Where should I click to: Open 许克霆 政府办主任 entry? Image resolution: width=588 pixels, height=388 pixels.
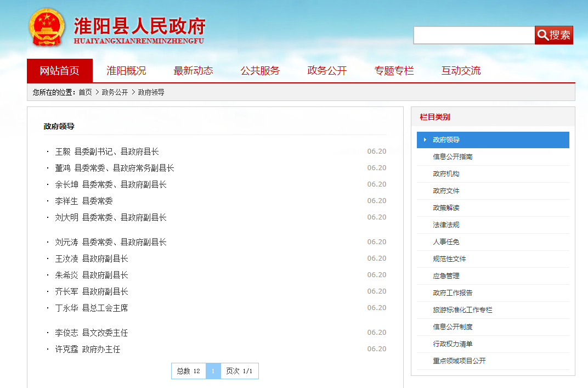88,349
